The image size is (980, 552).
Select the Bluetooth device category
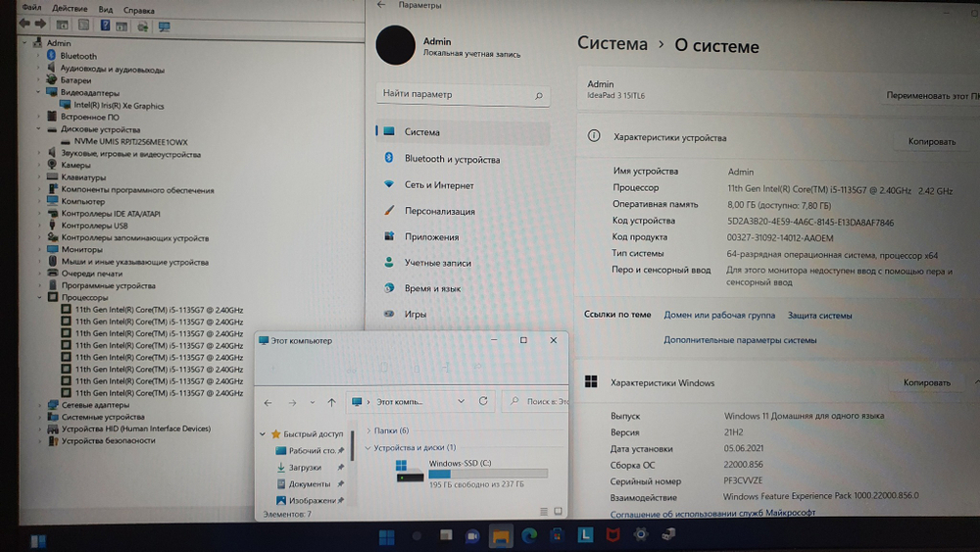coord(78,56)
